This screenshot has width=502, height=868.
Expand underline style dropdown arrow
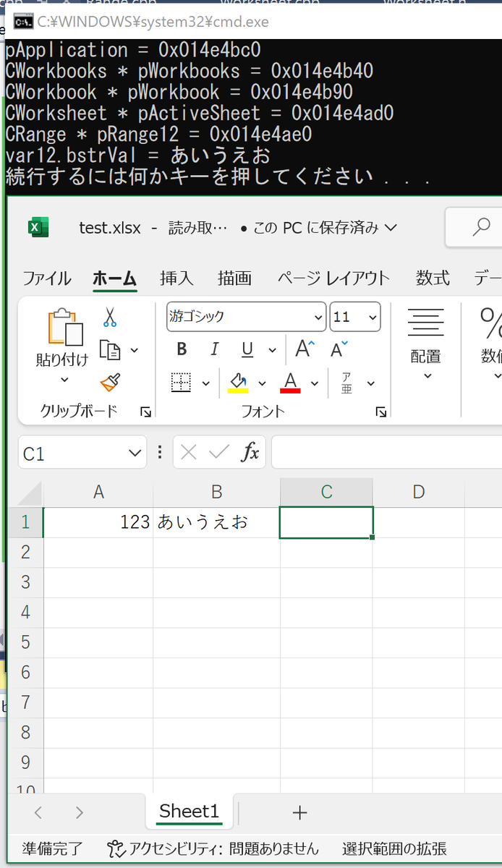point(272,350)
